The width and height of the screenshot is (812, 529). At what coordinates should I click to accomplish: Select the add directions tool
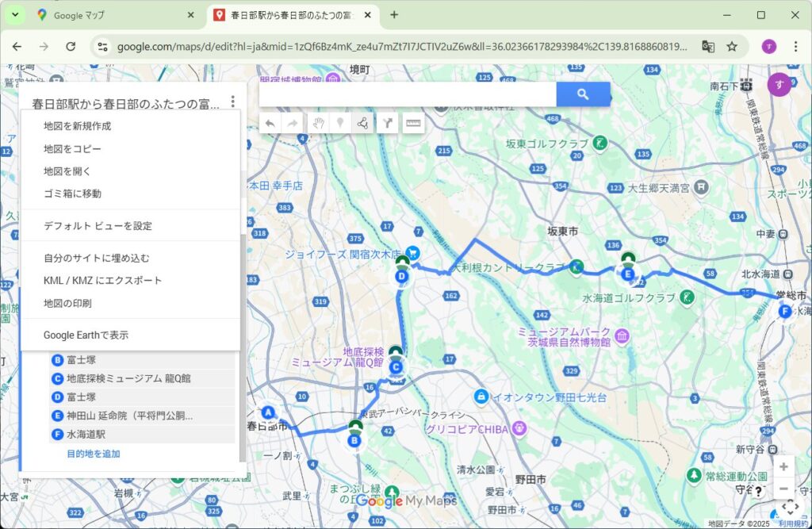tap(387, 123)
